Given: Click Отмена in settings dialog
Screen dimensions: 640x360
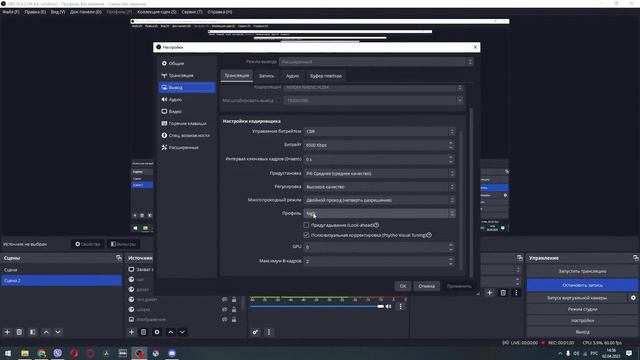Looking at the screenshot, I should pyautogui.click(x=427, y=286).
